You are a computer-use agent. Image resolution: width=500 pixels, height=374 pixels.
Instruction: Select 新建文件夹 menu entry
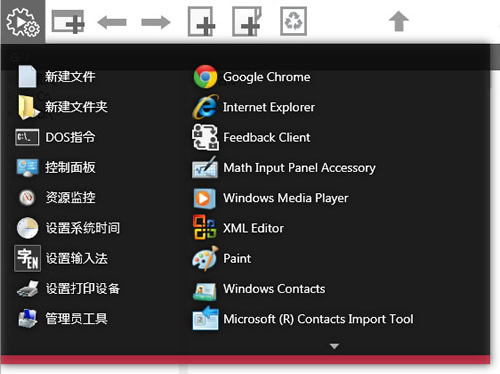[x=77, y=107]
